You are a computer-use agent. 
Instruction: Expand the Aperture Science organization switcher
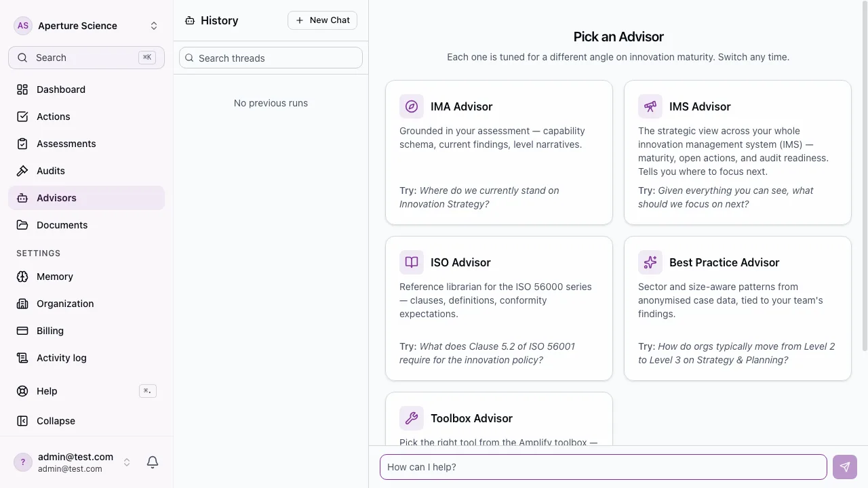[154, 26]
